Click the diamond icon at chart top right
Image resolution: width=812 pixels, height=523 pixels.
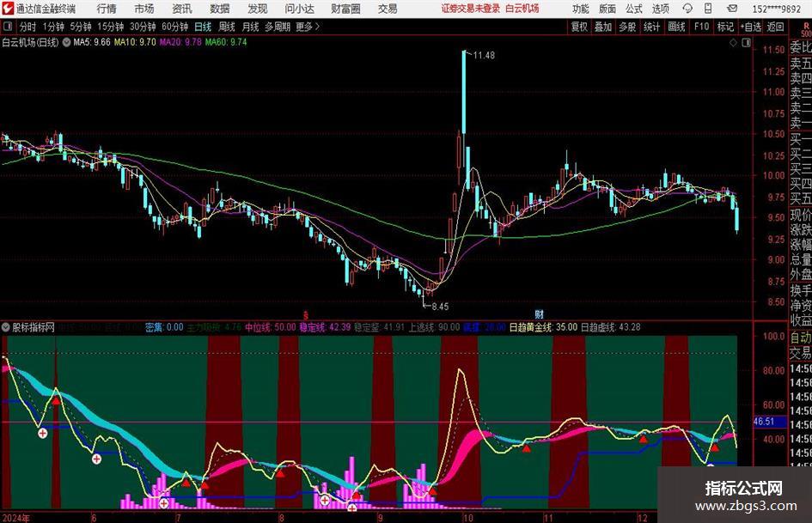point(733,43)
